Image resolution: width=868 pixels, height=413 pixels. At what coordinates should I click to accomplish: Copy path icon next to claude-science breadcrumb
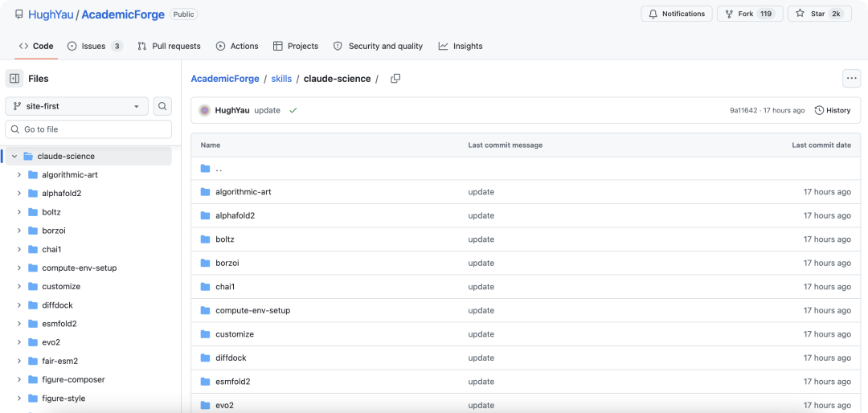pos(395,79)
